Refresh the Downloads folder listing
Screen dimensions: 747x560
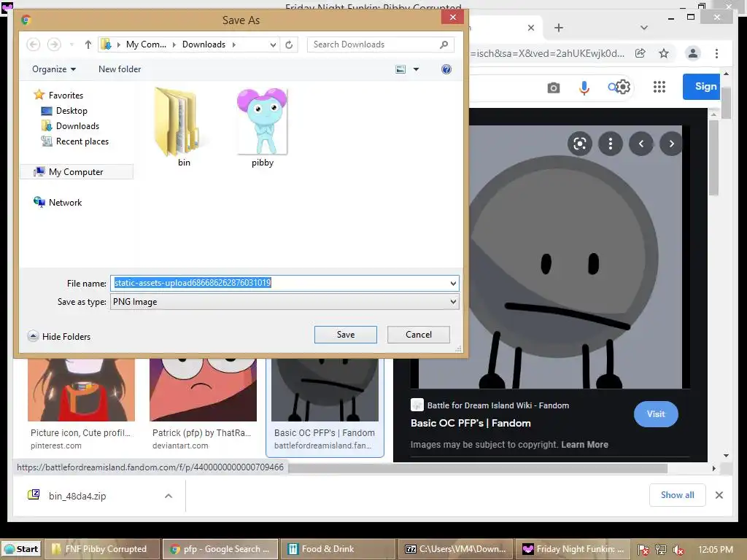pyautogui.click(x=289, y=44)
